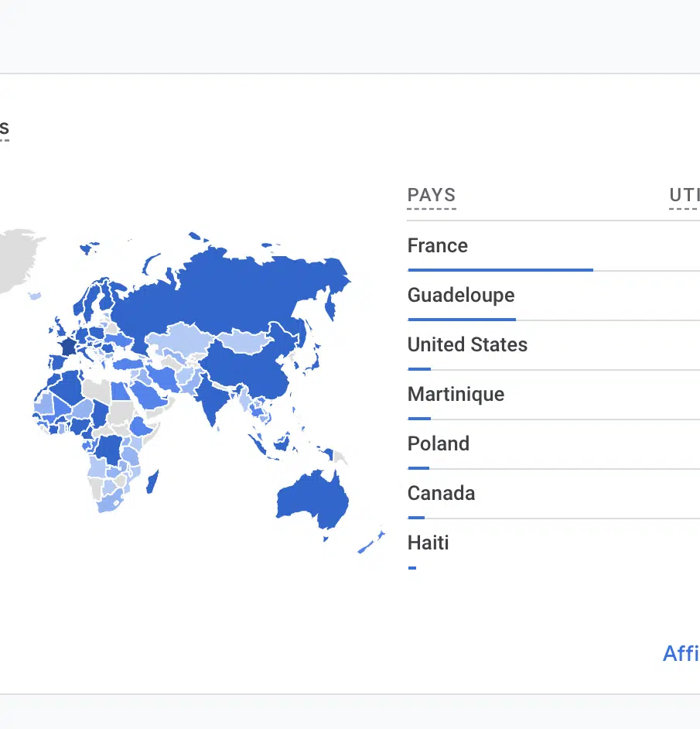Select the Canada row
This screenshot has height=729, width=700.
(x=441, y=494)
